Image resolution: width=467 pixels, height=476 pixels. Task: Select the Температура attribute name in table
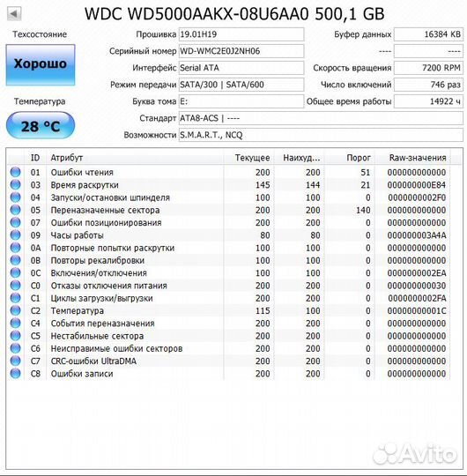(x=77, y=311)
